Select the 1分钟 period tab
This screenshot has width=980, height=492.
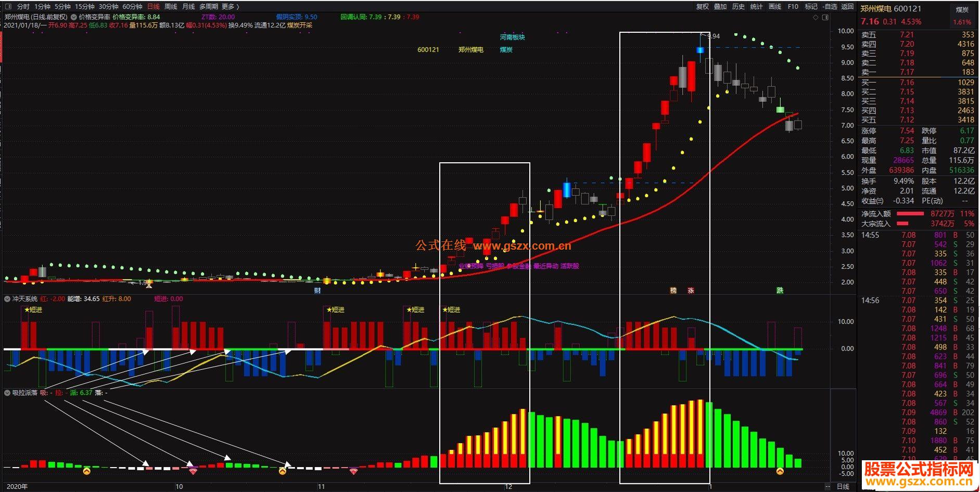click(x=43, y=7)
